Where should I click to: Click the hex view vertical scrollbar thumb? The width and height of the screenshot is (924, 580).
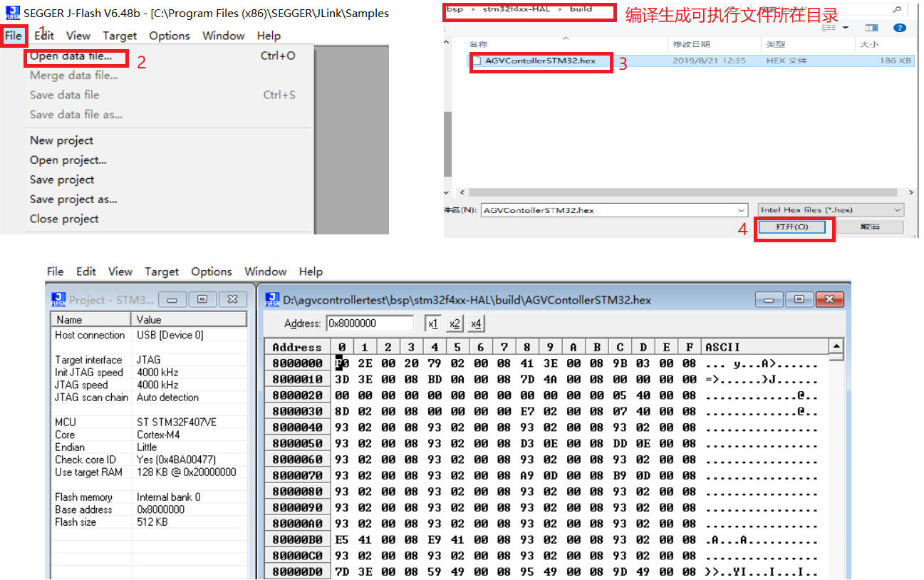(836, 357)
